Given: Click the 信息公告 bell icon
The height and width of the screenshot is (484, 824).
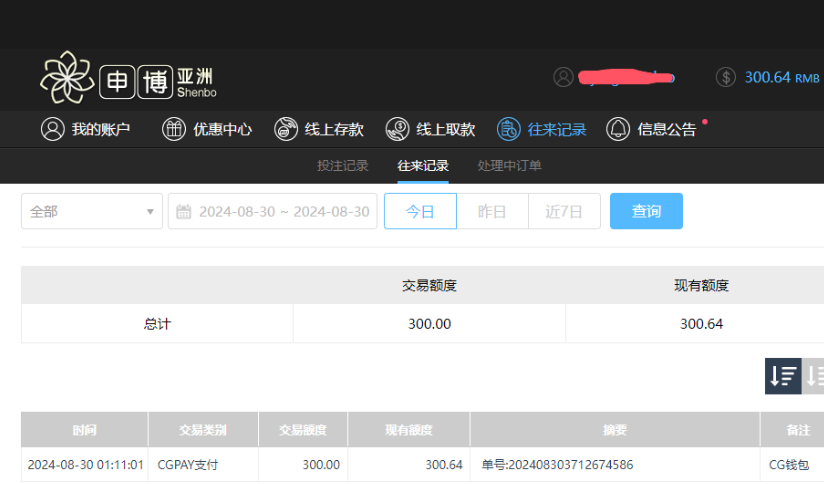Looking at the screenshot, I should click(x=618, y=129).
